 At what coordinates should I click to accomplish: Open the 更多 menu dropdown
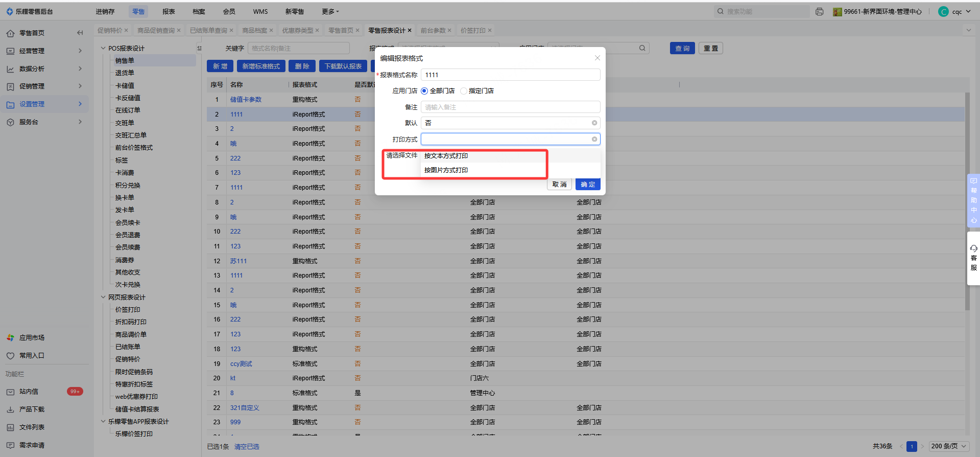[x=330, y=11]
